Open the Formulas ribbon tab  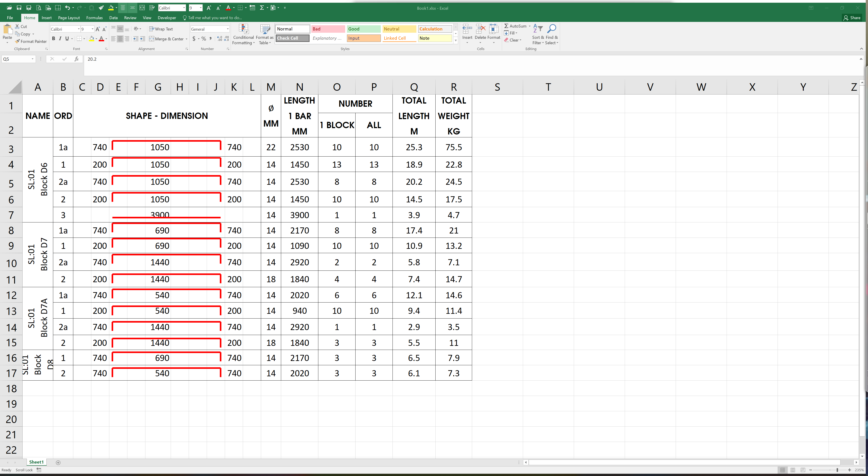[x=94, y=18]
